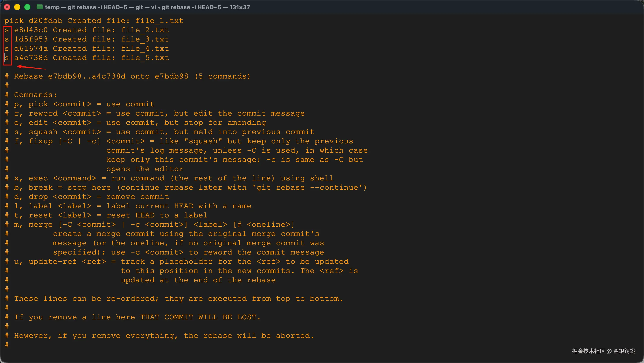Click commit hash d20fdab

pyautogui.click(x=45, y=21)
